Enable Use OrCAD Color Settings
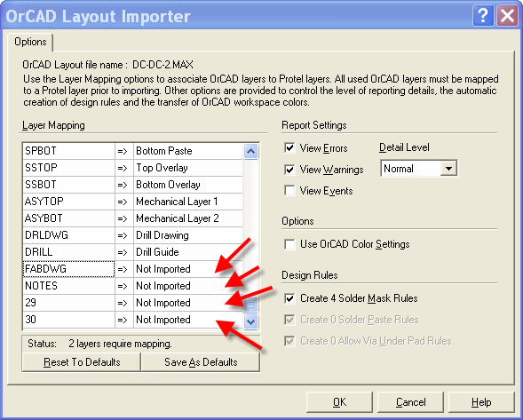 [289, 244]
